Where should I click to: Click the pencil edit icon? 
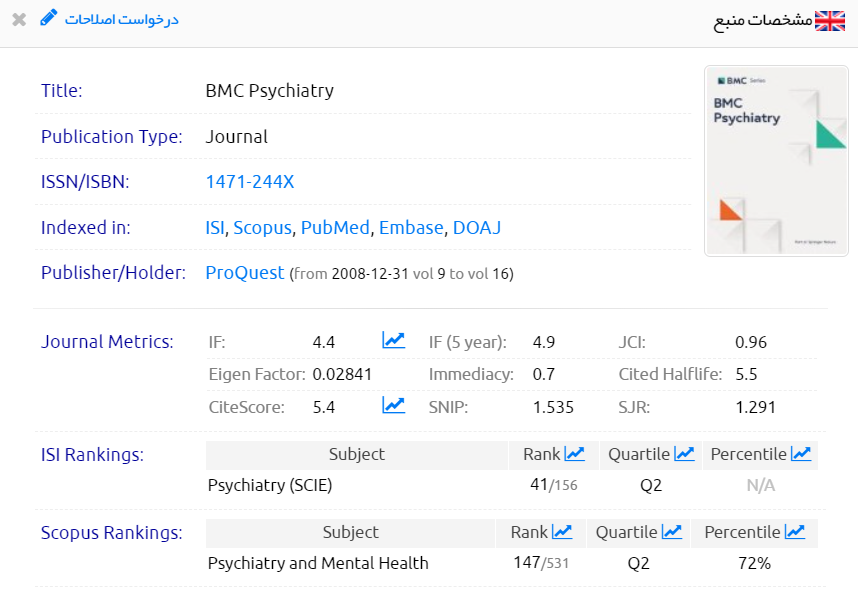[x=49, y=19]
